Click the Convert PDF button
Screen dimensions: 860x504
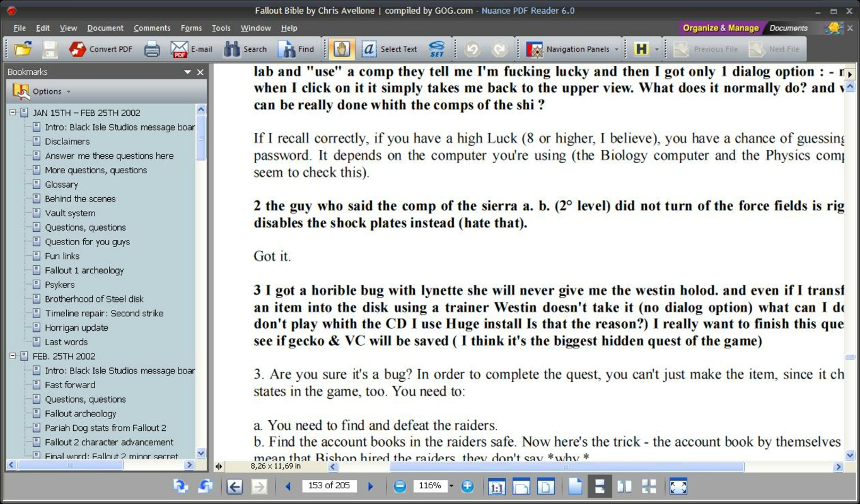(x=101, y=49)
